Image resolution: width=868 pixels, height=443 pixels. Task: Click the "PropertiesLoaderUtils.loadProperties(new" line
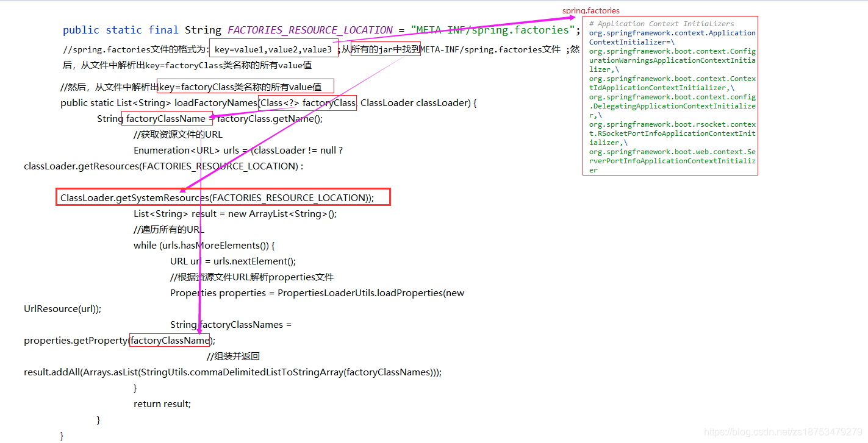(317, 292)
